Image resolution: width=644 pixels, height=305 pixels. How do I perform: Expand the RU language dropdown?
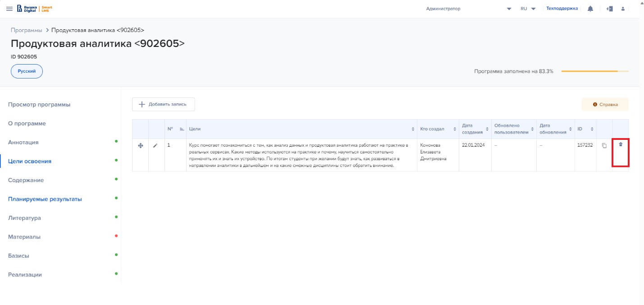528,9
